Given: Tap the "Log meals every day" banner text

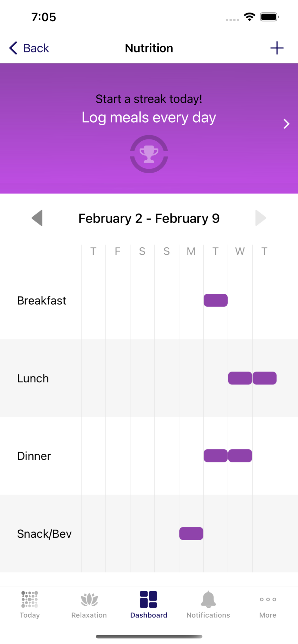Looking at the screenshot, I should [149, 118].
